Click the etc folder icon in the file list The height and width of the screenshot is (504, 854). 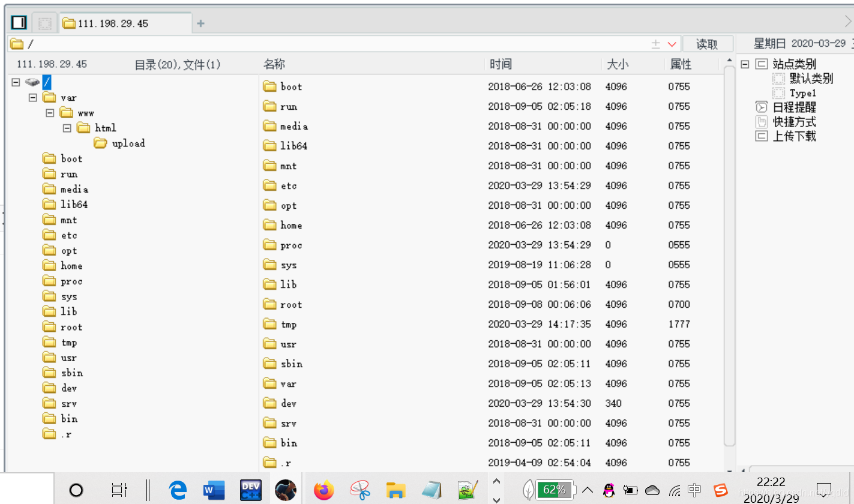[x=269, y=185]
